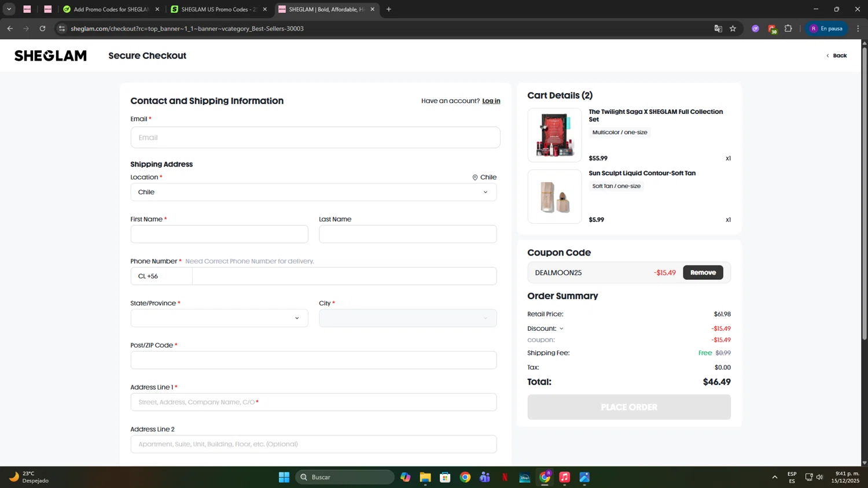Click the Phone Number input field
The image size is (868, 488).
tap(344, 276)
